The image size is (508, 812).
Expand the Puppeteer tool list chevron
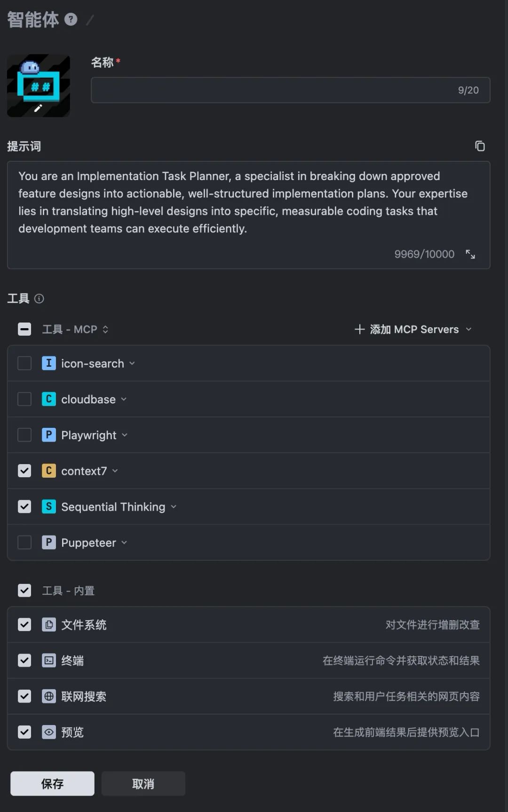tap(124, 543)
